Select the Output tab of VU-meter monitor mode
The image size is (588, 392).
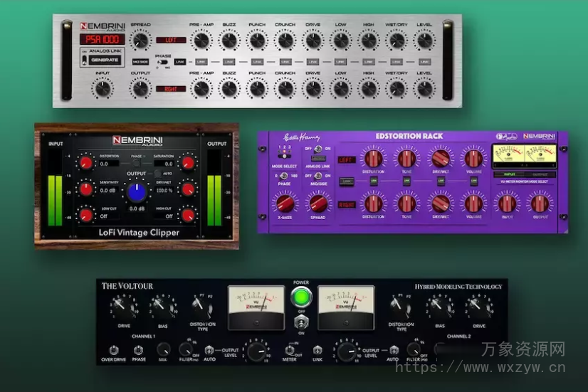[540, 174]
